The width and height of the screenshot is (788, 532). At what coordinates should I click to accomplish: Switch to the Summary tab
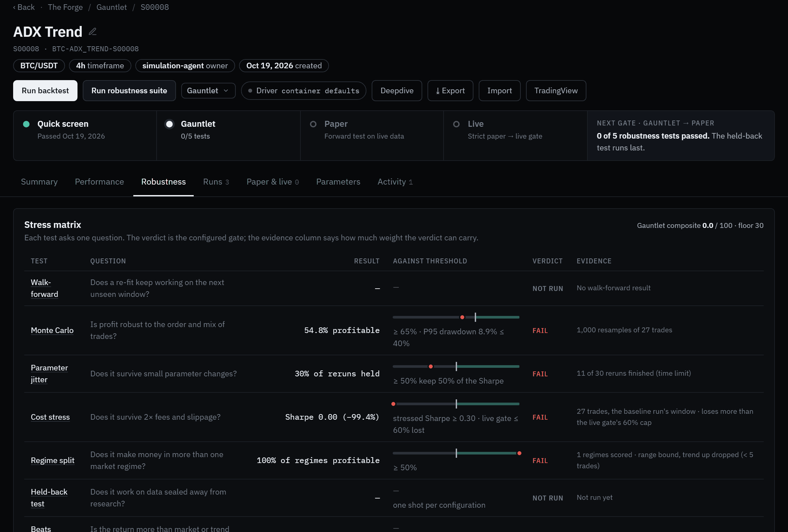tap(39, 182)
